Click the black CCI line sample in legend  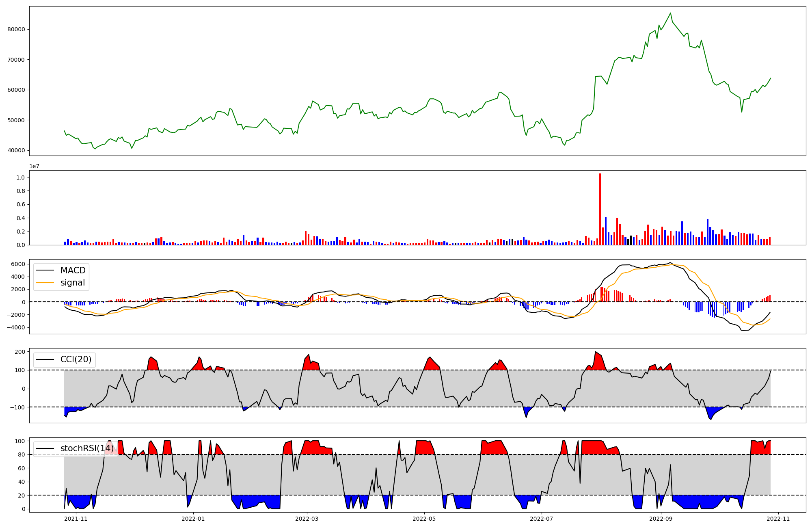click(x=45, y=359)
